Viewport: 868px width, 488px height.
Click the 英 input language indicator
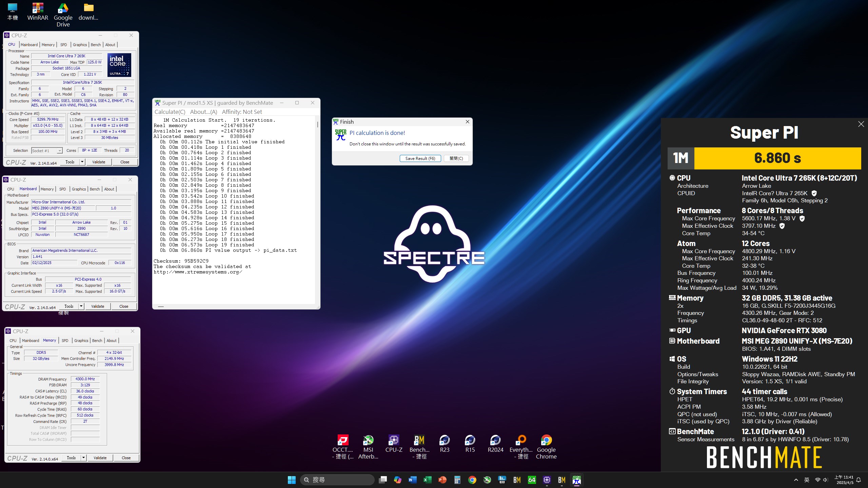click(807, 480)
